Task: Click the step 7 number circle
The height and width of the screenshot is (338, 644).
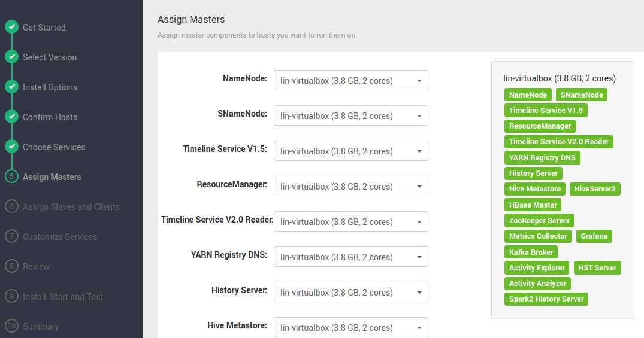Action: tap(11, 236)
